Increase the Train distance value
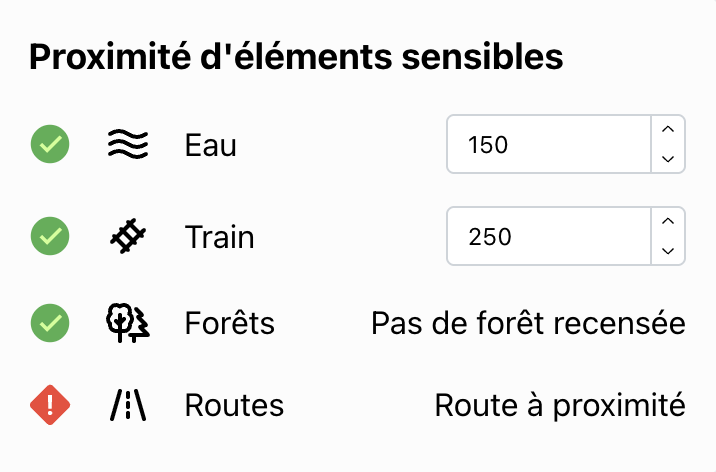Image resolution: width=716 pixels, height=472 pixels. [668, 222]
